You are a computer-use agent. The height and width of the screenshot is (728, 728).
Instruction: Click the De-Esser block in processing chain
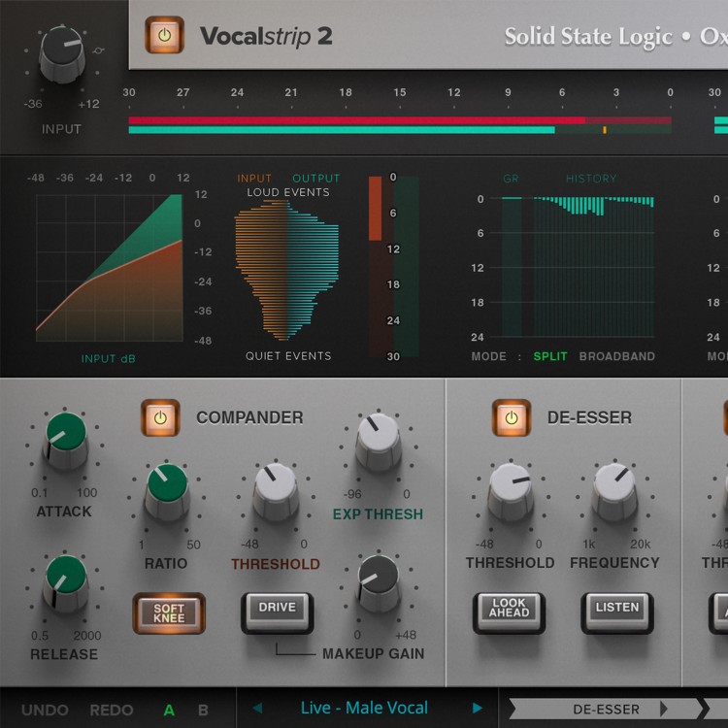(x=606, y=709)
